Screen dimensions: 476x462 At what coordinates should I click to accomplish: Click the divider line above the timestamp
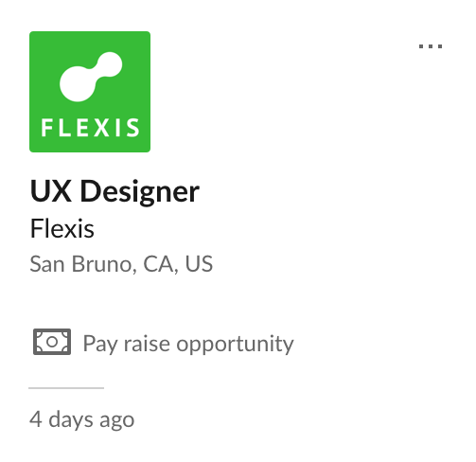[x=66, y=388]
